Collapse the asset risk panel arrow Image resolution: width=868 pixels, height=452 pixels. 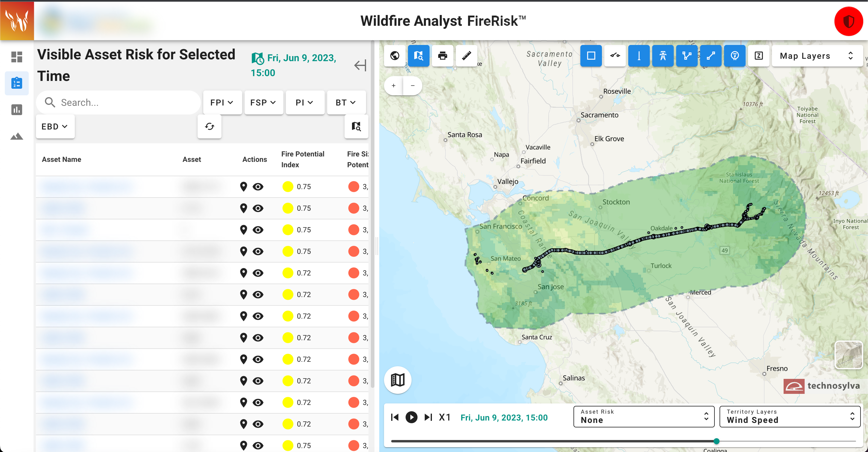click(x=360, y=65)
